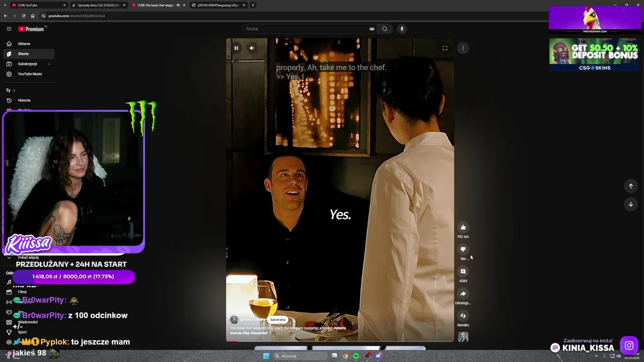Click the video progress bar at bottom

coord(340,341)
